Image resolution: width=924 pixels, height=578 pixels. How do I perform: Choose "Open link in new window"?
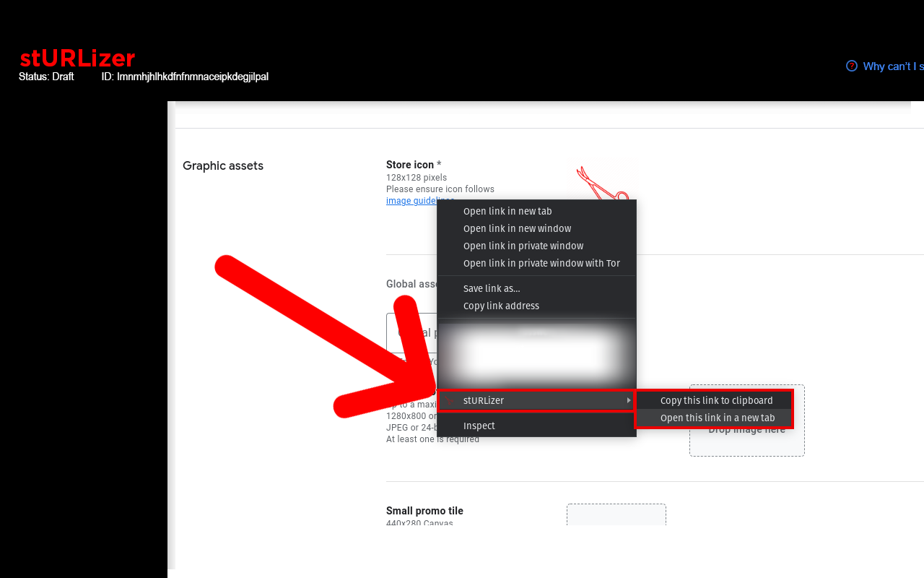(x=537, y=228)
